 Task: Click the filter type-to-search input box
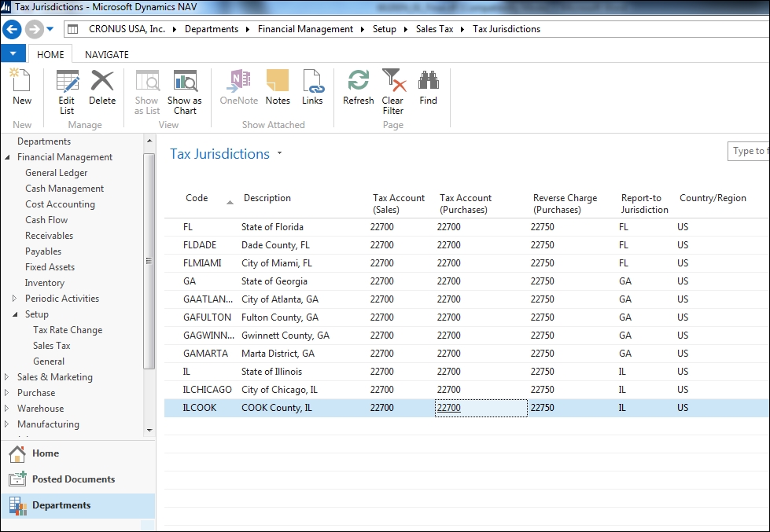click(x=748, y=151)
